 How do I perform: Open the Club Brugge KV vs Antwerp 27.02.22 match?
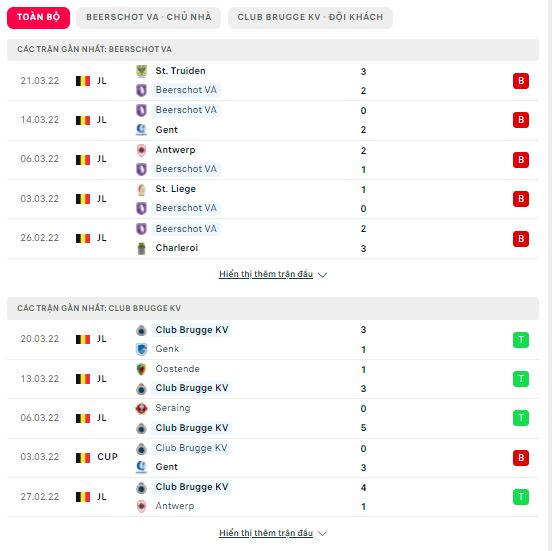point(273,497)
